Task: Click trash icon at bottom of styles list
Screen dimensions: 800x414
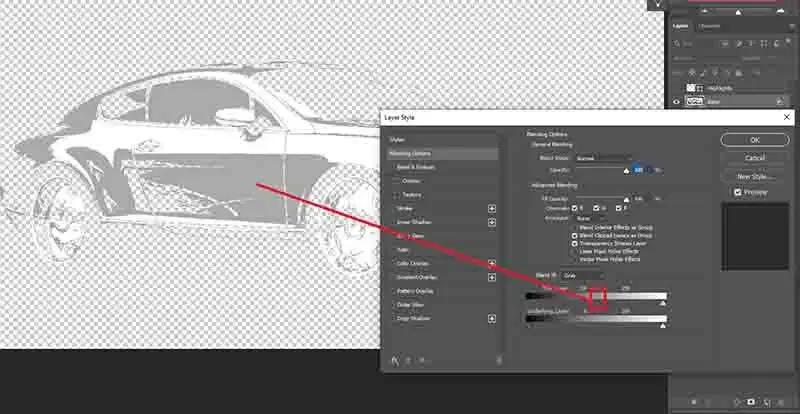Action: click(499, 360)
